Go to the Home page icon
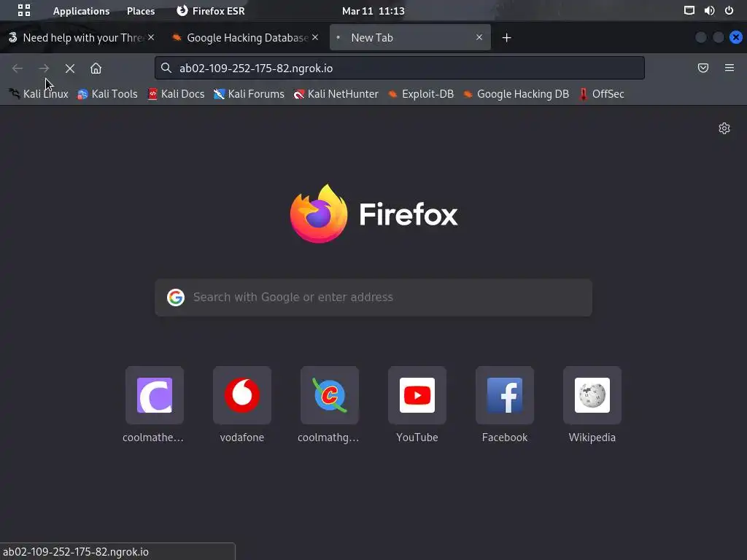 (x=96, y=69)
